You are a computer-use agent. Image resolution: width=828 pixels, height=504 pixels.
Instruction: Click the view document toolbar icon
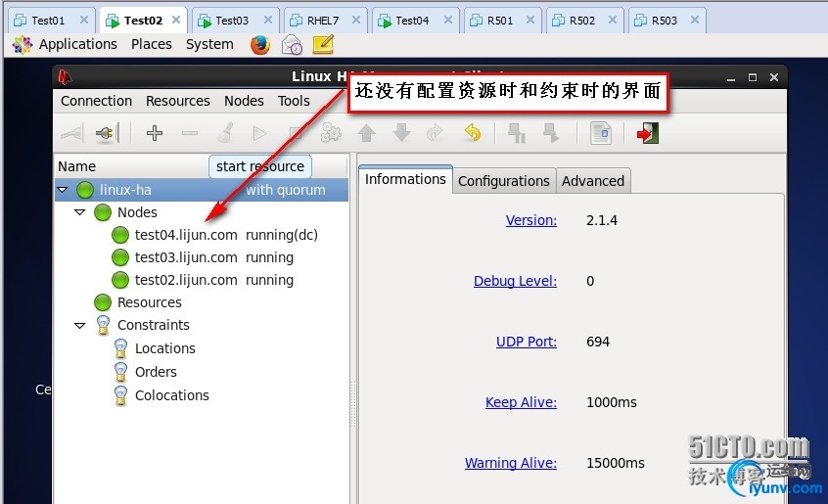[600, 133]
